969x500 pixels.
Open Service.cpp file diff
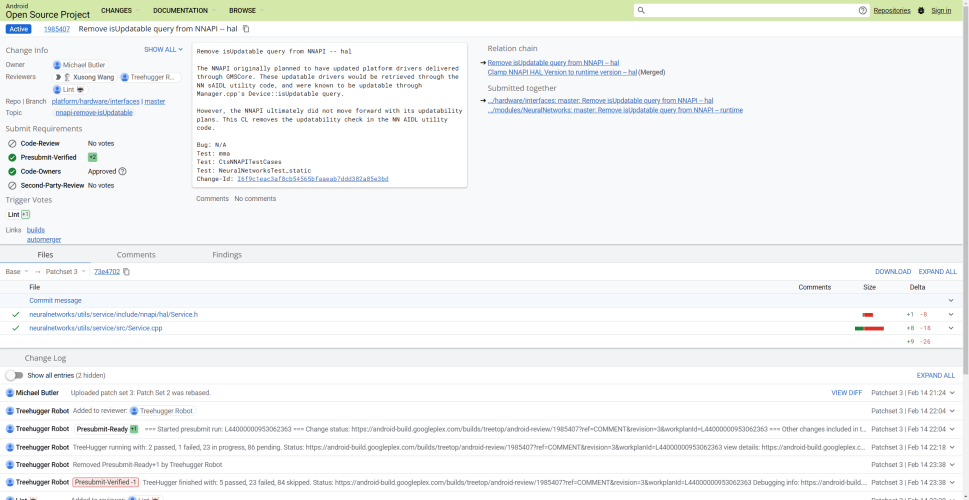[x=96, y=328]
